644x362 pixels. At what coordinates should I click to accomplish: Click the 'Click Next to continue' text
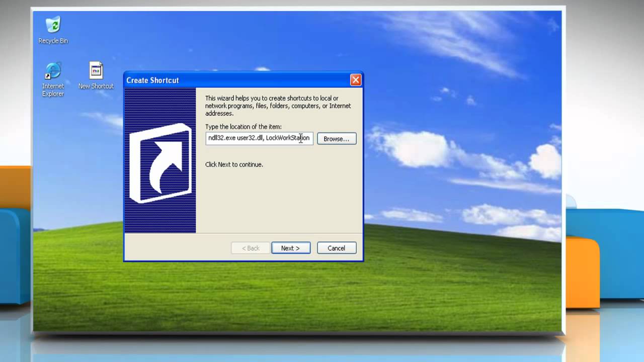click(x=233, y=164)
